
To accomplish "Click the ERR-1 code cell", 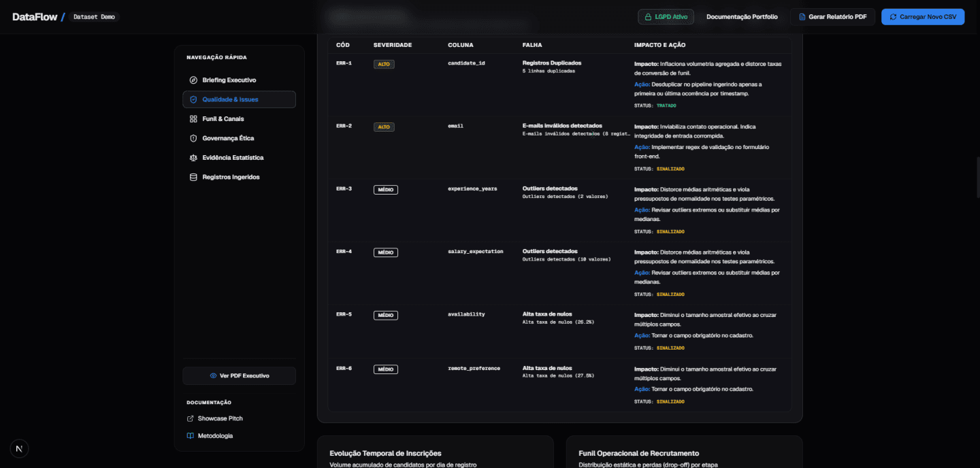I will 344,63.
